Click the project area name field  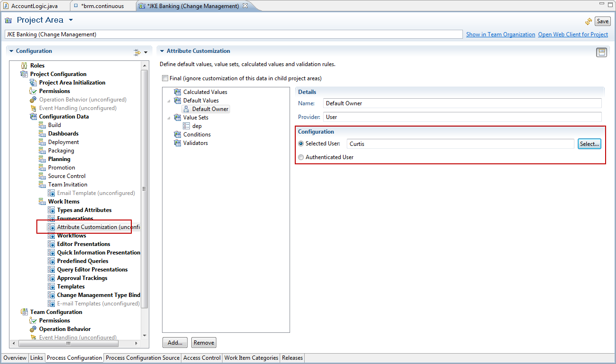(233, 34)
